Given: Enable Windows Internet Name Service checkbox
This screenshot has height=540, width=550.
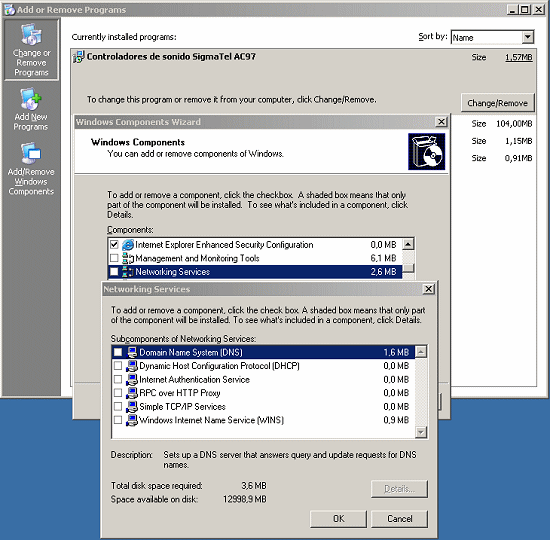Looking at the screenshot, I should pyautogui.click(x=118, y=420).
